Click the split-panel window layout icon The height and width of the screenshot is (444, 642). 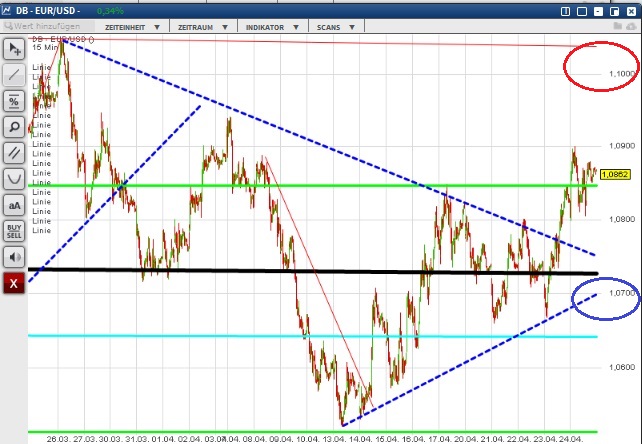click(565, 11)
